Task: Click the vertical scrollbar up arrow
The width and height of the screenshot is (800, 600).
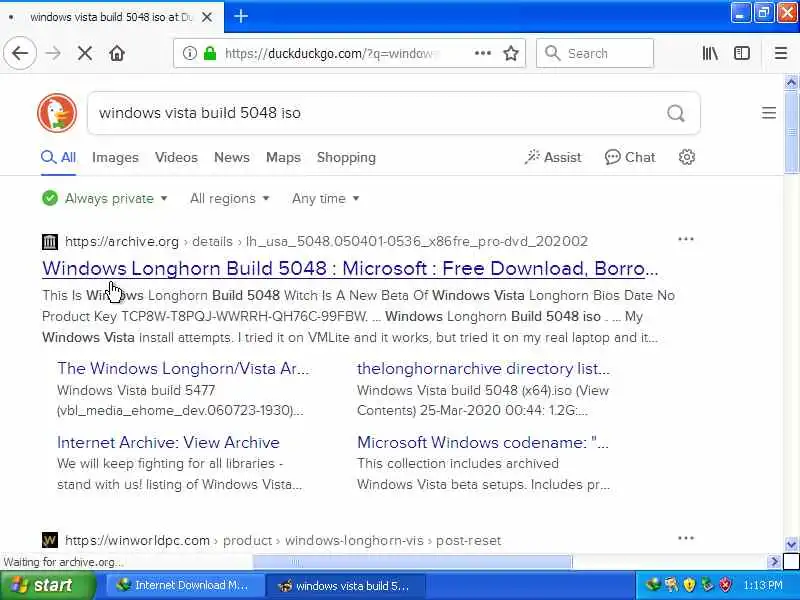Action: click(x=791, y=83)
